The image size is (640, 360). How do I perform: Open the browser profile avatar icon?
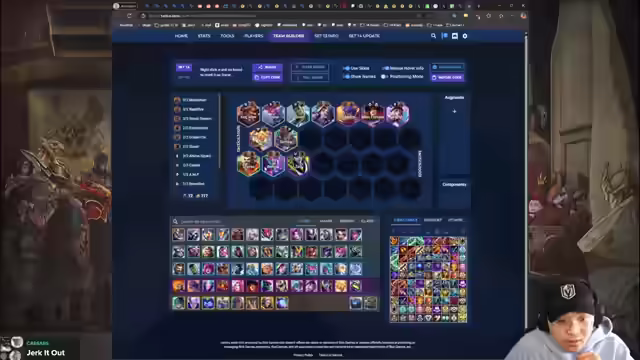523,16
